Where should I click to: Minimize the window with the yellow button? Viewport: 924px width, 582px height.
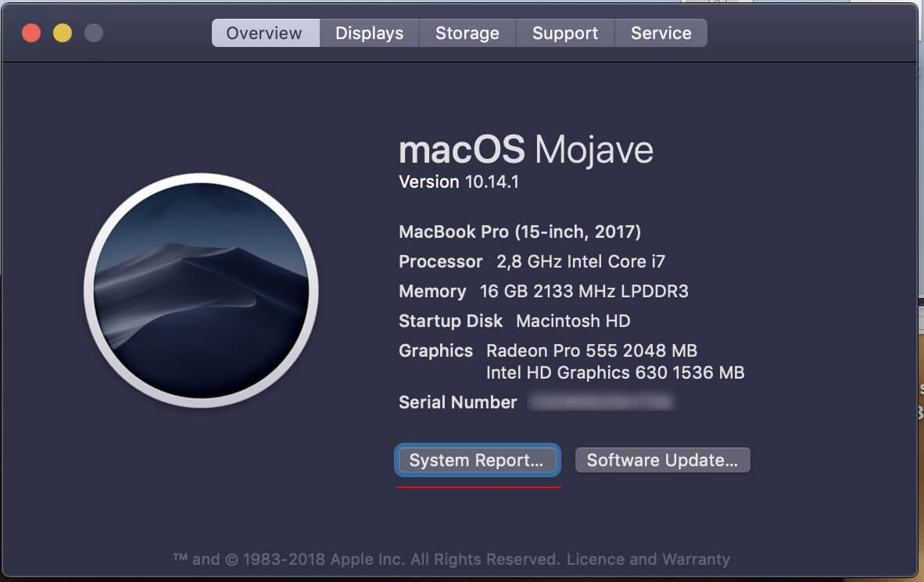pos(62,32)
